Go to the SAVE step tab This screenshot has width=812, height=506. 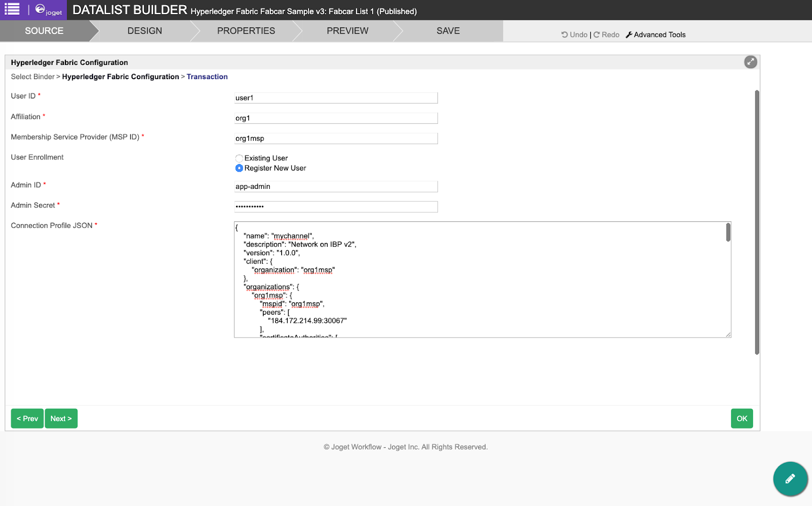coord(448,31)
